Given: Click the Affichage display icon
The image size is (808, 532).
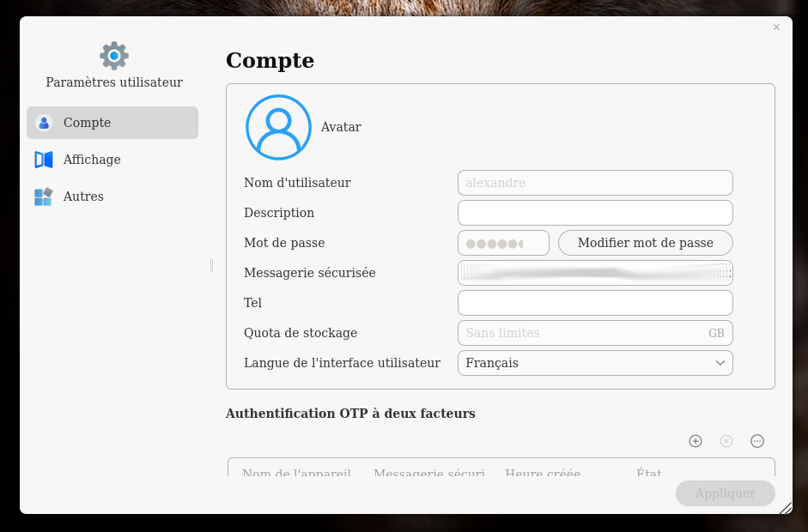Looking at the screenshot, I should coord(44,160).
